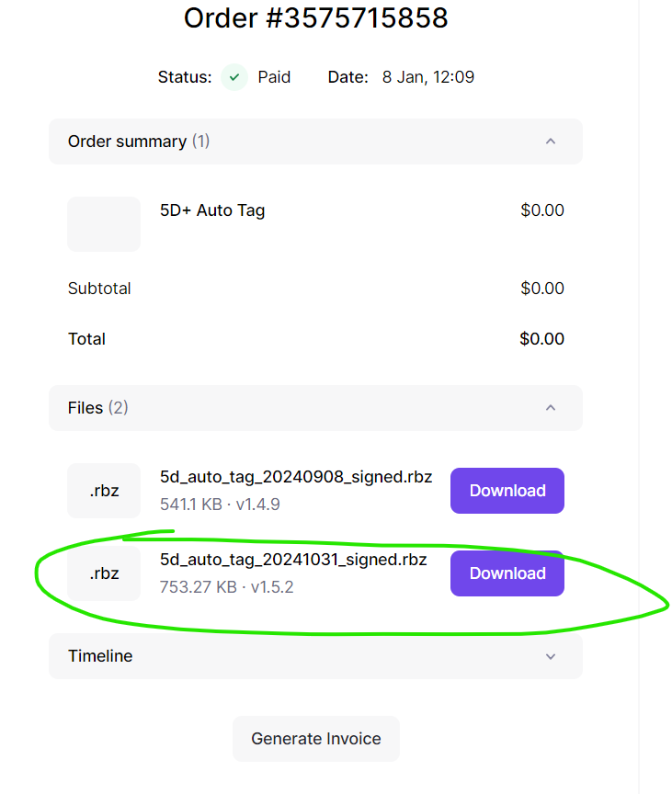The width and height of the screenshot is (672, 794).
Task: Click the order number heading
Action: coord(315,17)
